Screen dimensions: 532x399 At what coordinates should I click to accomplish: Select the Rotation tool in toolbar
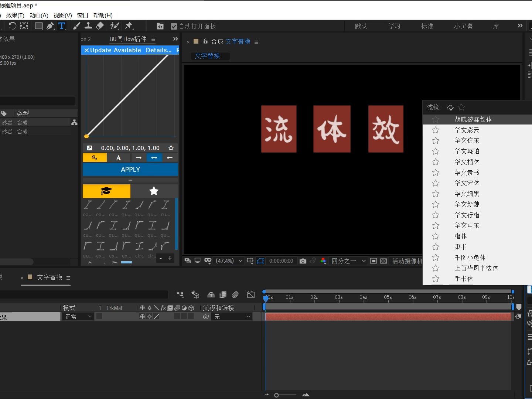pos(12,26)
